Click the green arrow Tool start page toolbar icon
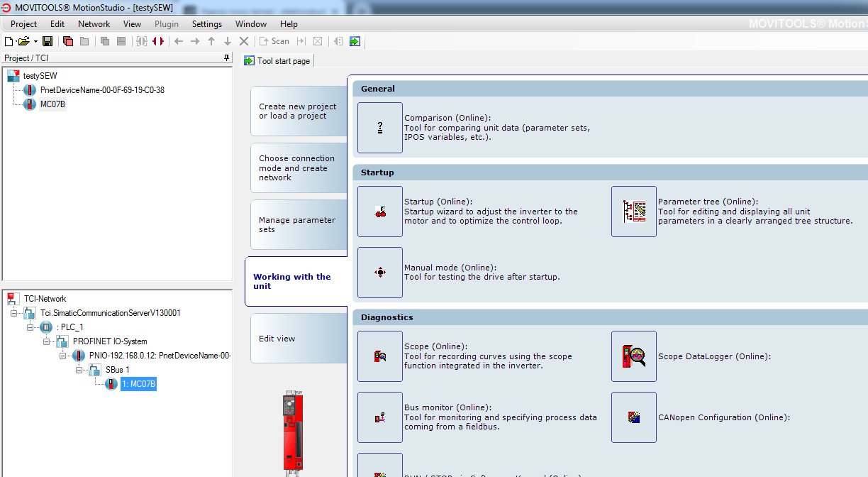Viewport: 868px width, 477px height. (x=355, y=42)
